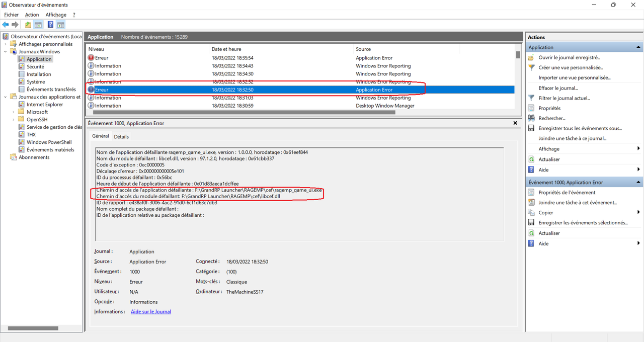The width and height of the screenshot is (644, 342).
Task: Open the Fichier menu
Action: coord(11,15)
